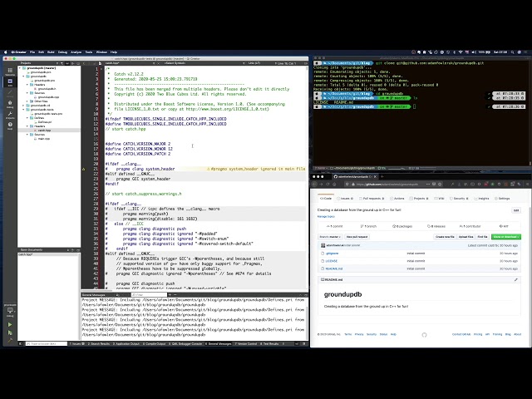The height and width of the screenshot is (399, 532).
Task: Open the LICENSE file link on GitHub
Action: (332, 261)
